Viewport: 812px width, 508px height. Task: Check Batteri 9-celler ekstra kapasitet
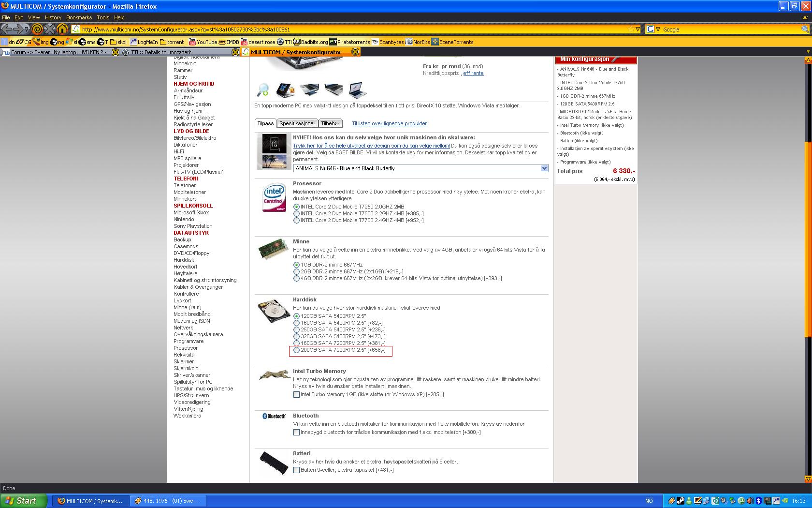click(x=296, y=470)
